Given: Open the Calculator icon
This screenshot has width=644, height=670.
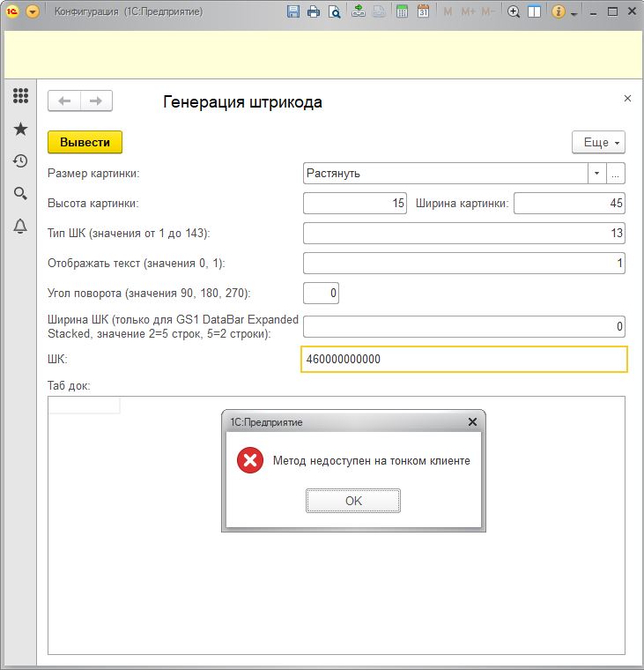Looking at the screenshot, I should tap(402, 11).
